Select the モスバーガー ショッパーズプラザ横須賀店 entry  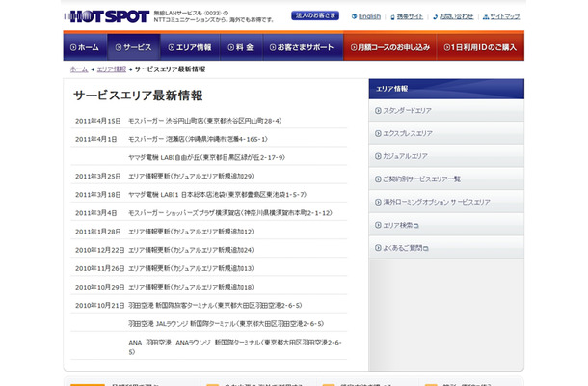pyautogui.click(x=230, y=213)
